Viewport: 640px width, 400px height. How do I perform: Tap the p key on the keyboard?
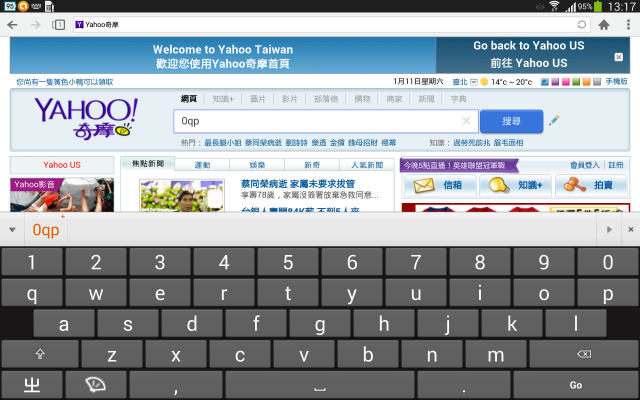click(608, 293)
